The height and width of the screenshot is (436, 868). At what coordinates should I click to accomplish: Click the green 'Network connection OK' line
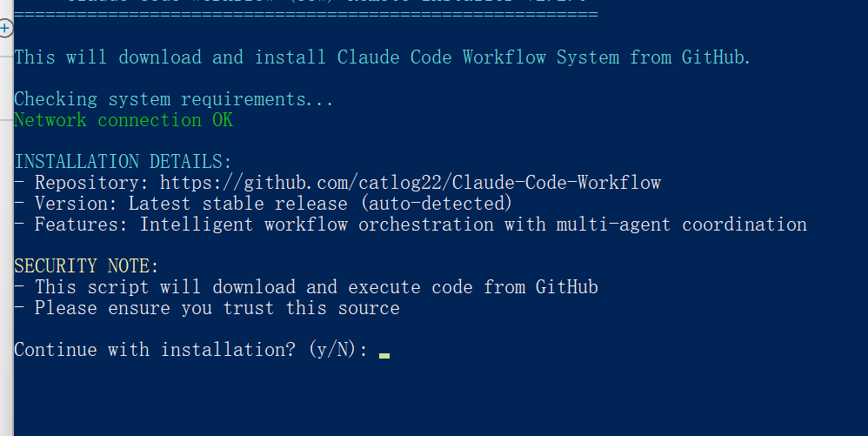point(124,120)
